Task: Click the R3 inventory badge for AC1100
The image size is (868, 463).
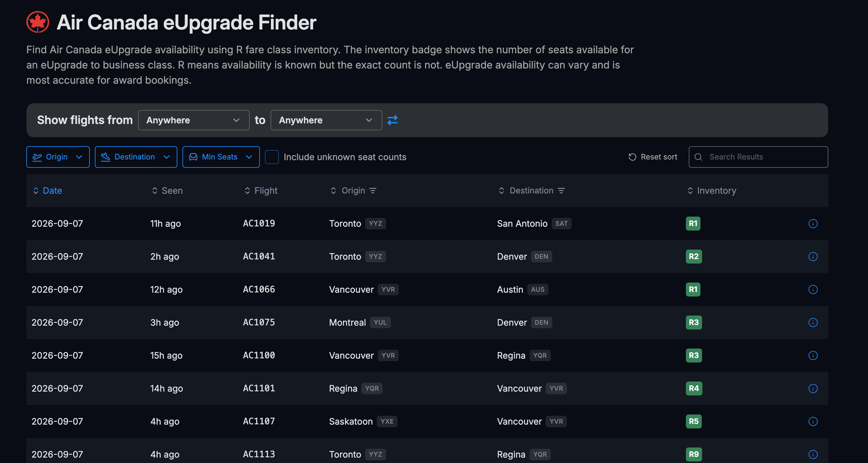Action: tap(694, 356)
